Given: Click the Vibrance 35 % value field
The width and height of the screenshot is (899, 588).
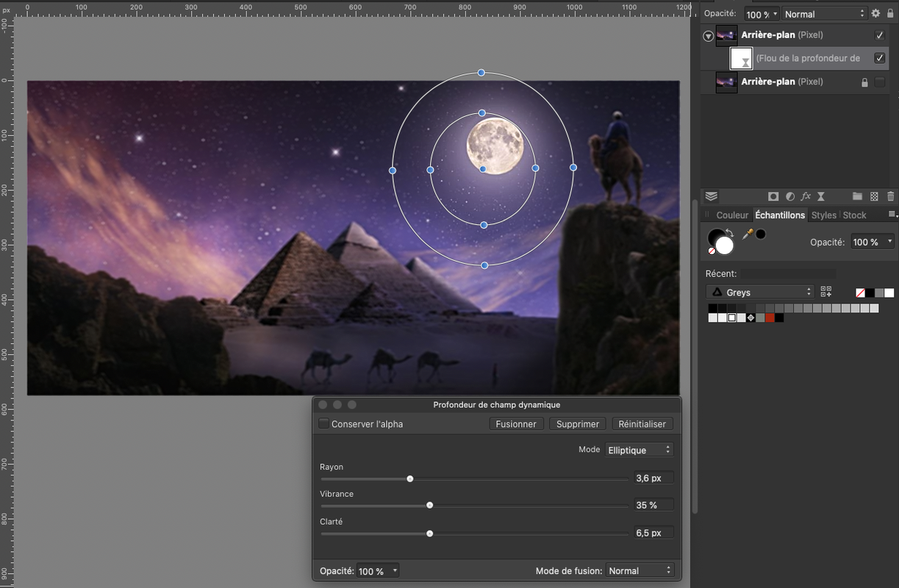Looking at the screenshot, I should coord(653,505).
